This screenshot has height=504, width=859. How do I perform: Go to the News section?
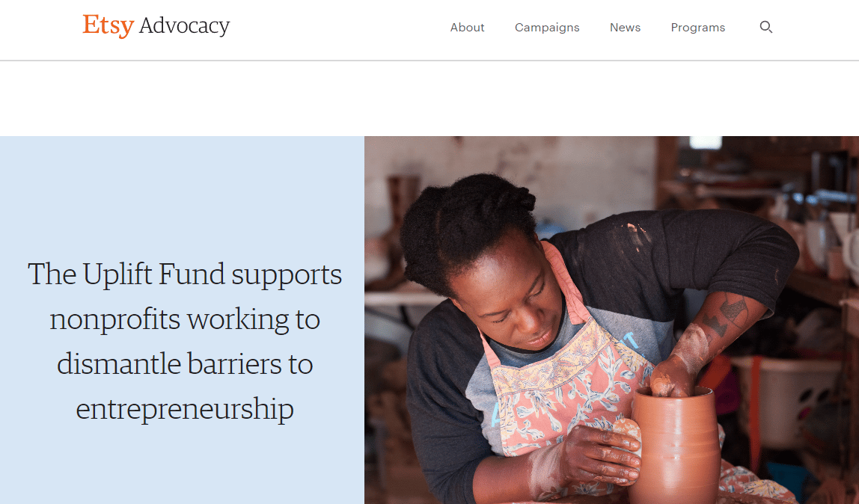(625, 28)
